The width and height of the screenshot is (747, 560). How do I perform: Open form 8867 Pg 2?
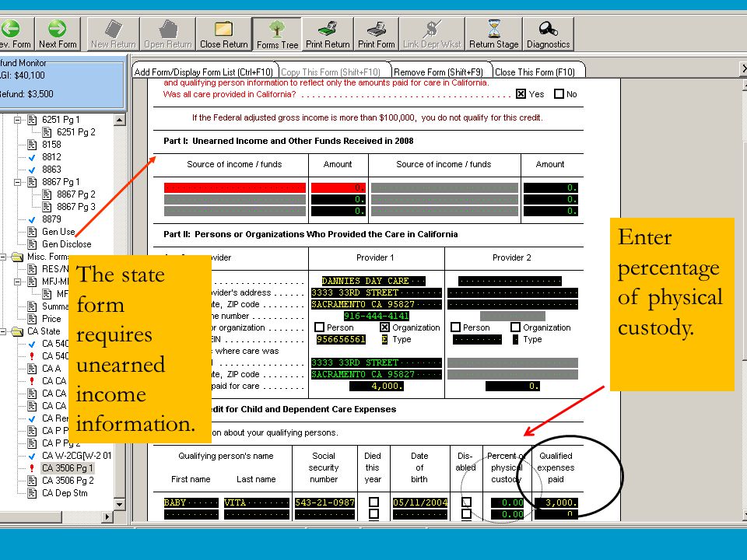[x=75, y=194]
